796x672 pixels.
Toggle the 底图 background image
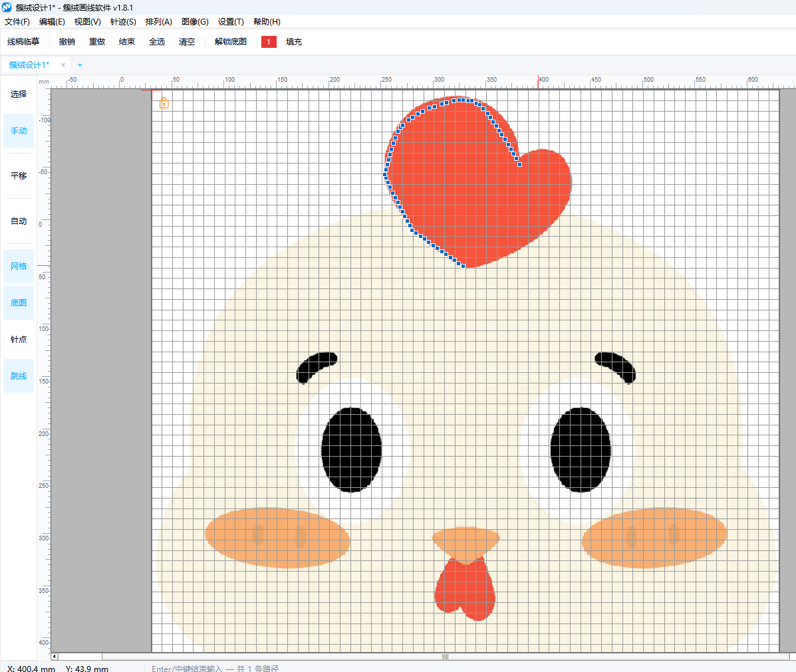pyautogui.click(x=19, y=302)
